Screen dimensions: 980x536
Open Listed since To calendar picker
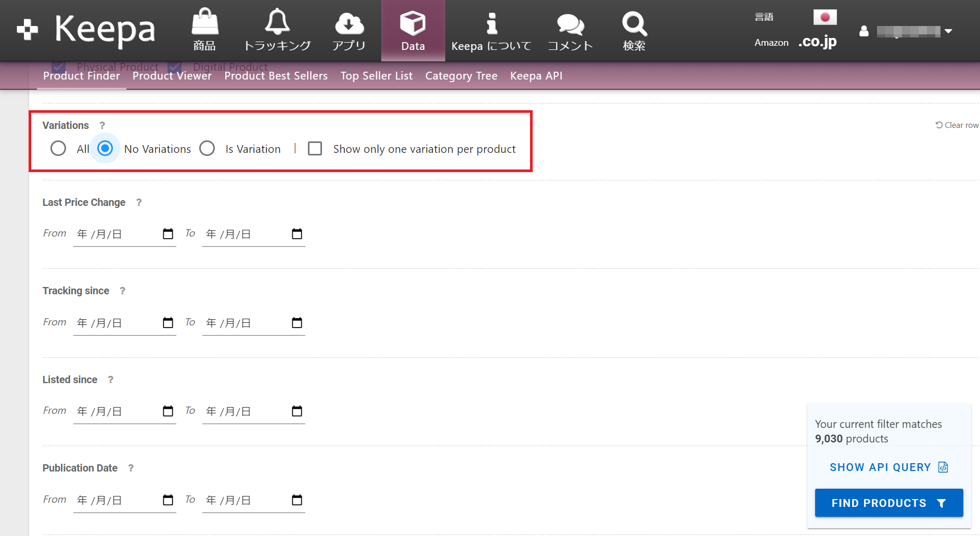[x=297, y=411]
